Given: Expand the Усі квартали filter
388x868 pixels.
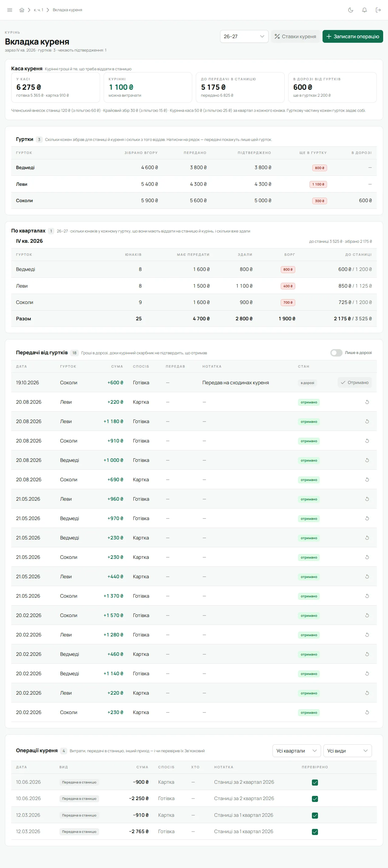Looking at the screenshot, I should 297,751.
